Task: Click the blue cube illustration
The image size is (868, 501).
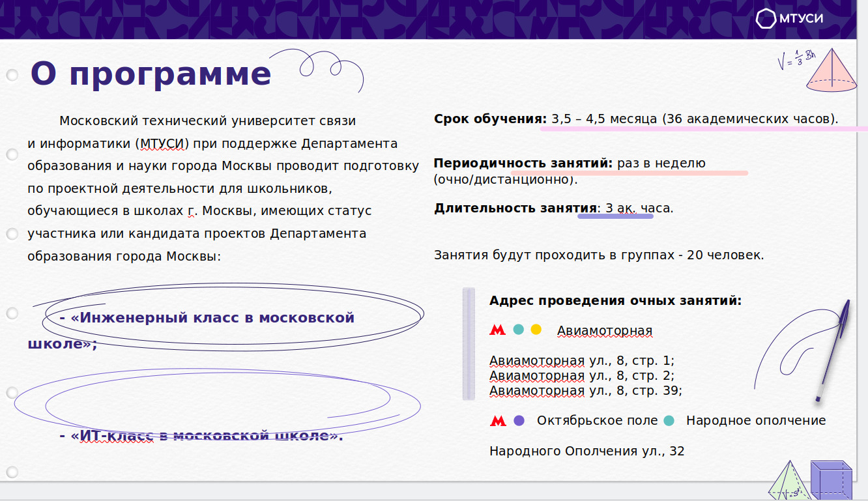Action: click(x=832, y=481)
